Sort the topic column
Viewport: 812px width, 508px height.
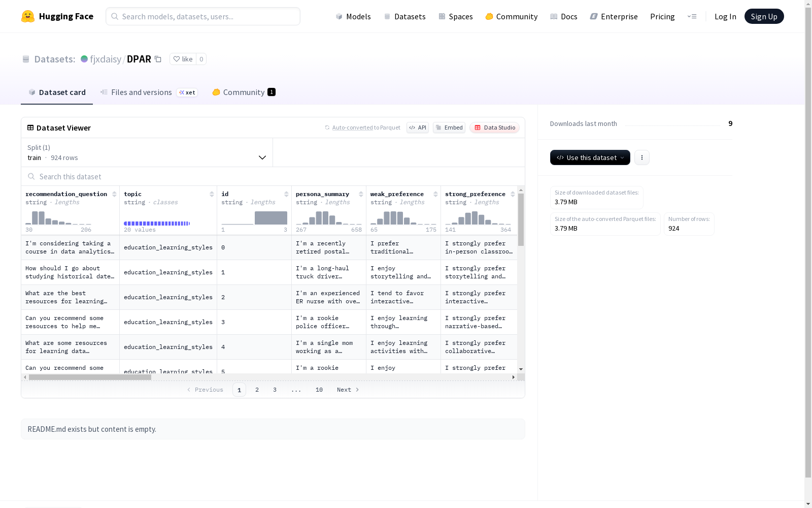[x=212, y=194]
